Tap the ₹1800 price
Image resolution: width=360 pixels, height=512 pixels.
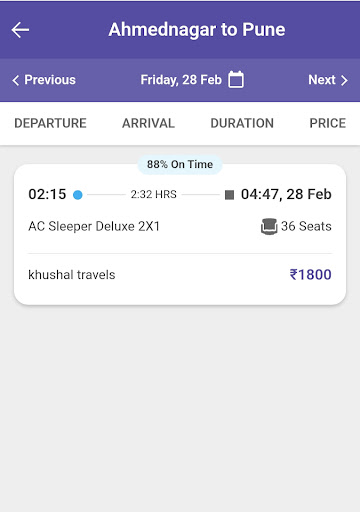pos(310,275)
